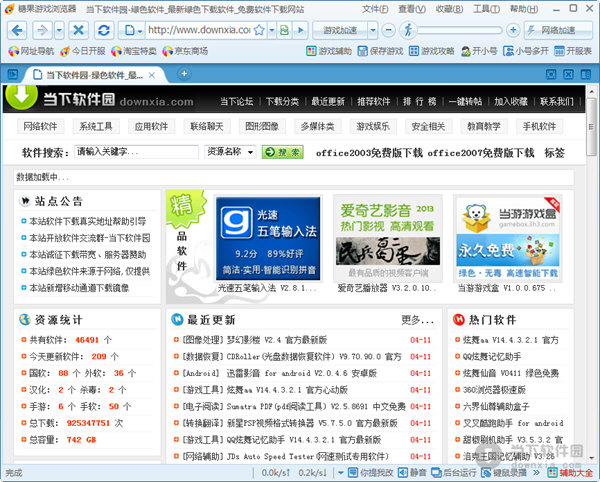Open a new tab with the plus button
This screenshot has width=600, height=482.
(x=184, y=73)
